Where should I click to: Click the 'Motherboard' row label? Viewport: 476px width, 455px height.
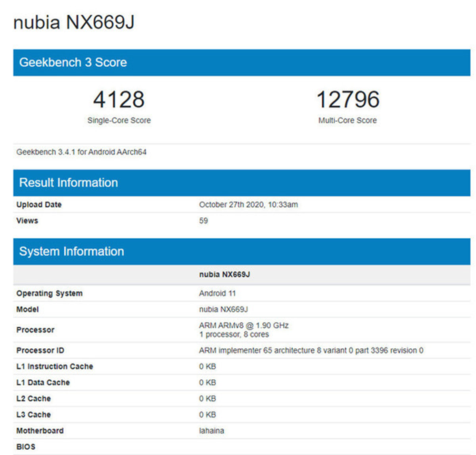coord(40,431)
